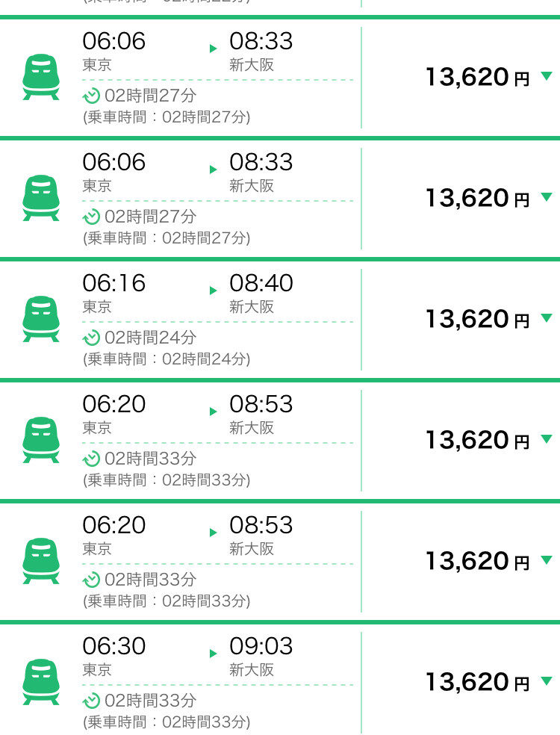Click 東京 station label under 06:30
Viewport: 560px width, 735px height.
pyautogui.click(x=97, y=670)
